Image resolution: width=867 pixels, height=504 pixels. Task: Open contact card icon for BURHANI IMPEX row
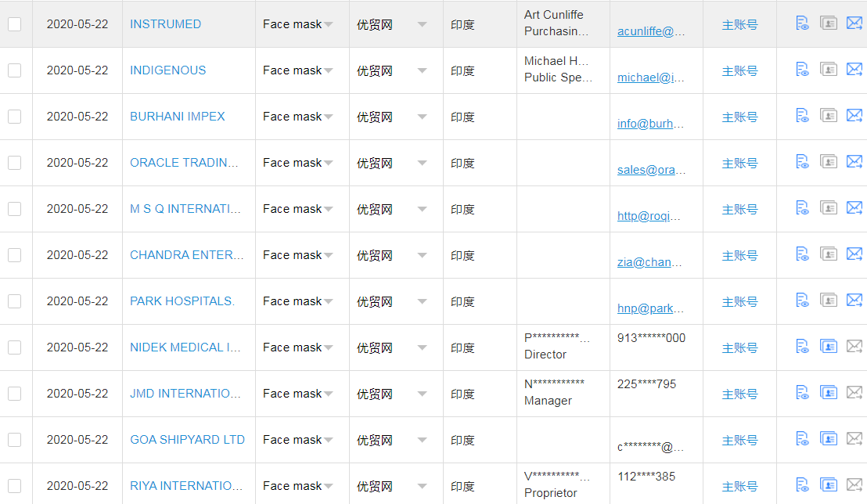tap(829, 116)
